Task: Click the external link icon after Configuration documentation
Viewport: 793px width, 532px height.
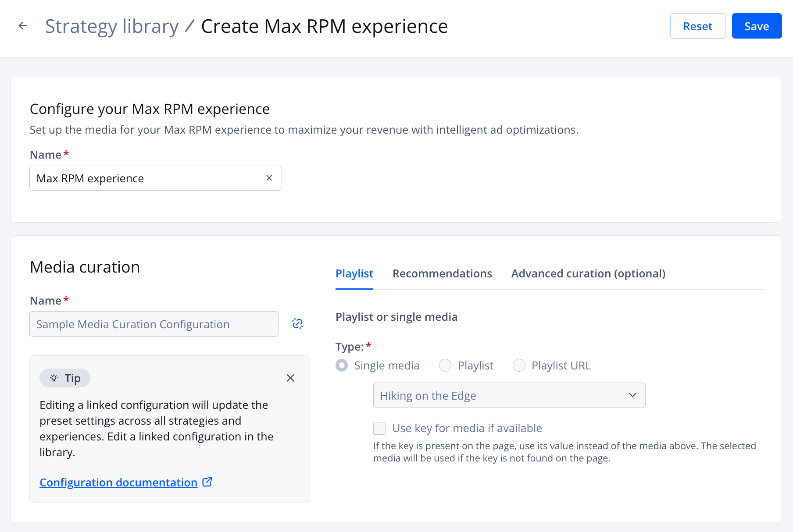Action: point(207,482)
